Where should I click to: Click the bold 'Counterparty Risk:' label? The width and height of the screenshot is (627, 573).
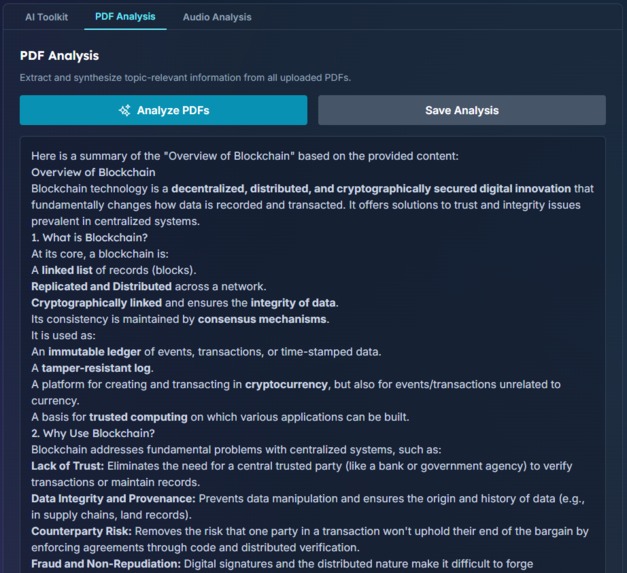click(82, 531)
